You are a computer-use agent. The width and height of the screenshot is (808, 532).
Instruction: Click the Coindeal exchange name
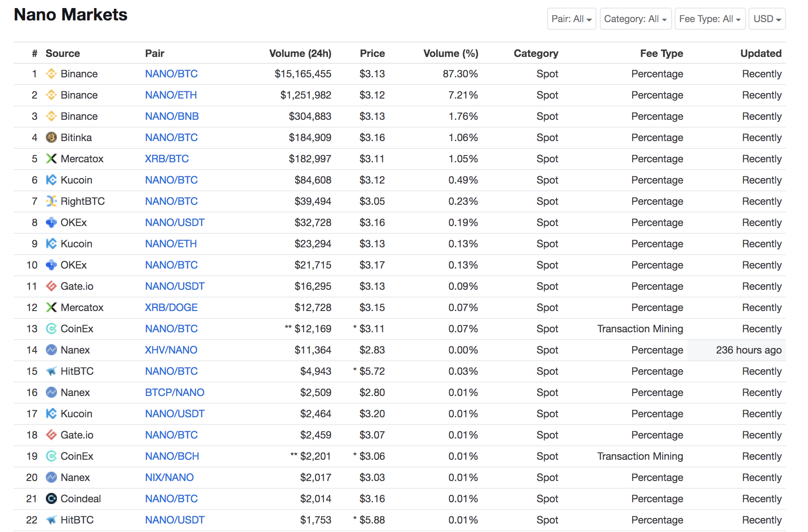[81, 499]
